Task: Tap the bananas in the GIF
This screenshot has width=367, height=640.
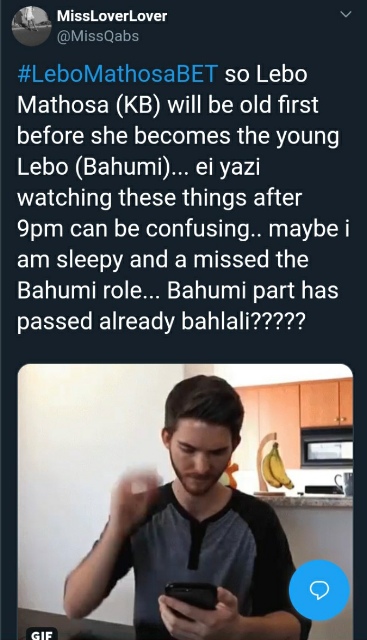Action: click(277, 465)
